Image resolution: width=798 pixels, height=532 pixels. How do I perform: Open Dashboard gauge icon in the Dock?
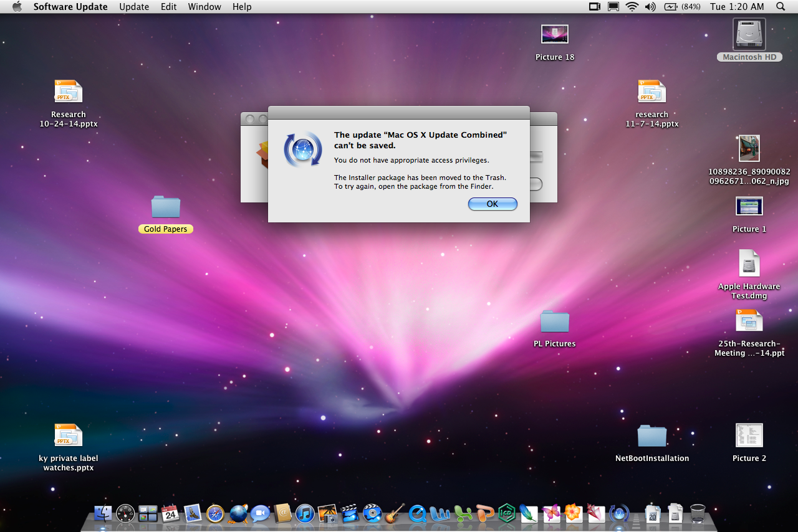[125, 513]
